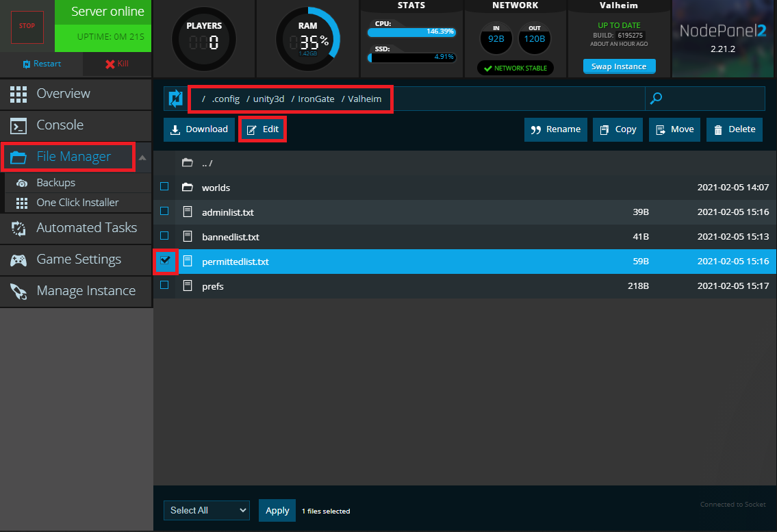777x532 pixels.
Task: Click the red STOP server icon
Action: point(27,25)
